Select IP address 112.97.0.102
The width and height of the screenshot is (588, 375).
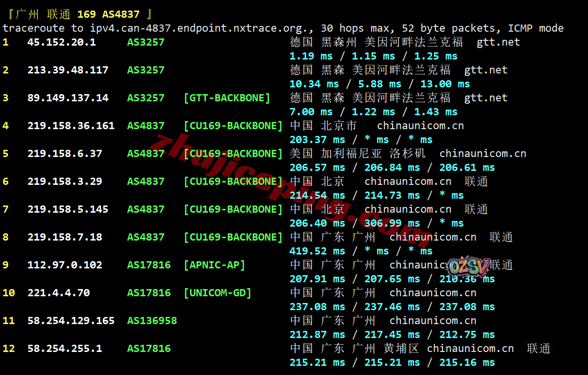64,265
